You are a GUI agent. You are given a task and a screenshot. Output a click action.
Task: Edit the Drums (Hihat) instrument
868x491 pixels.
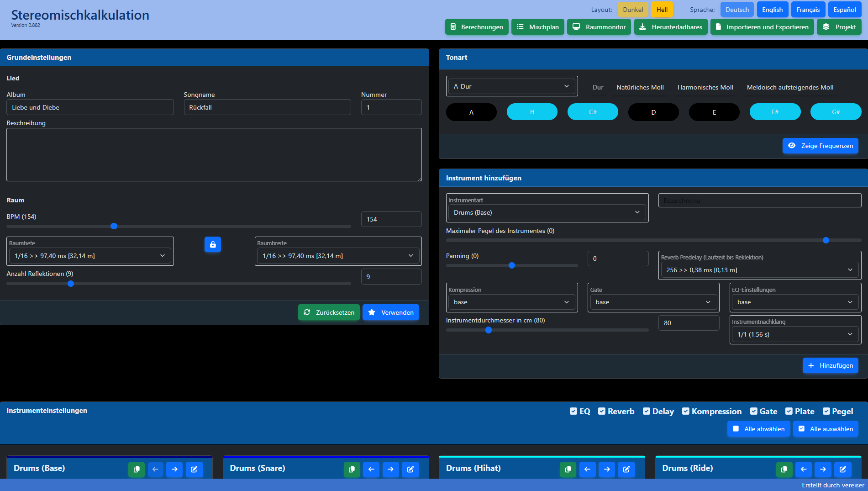pos(626,469)
